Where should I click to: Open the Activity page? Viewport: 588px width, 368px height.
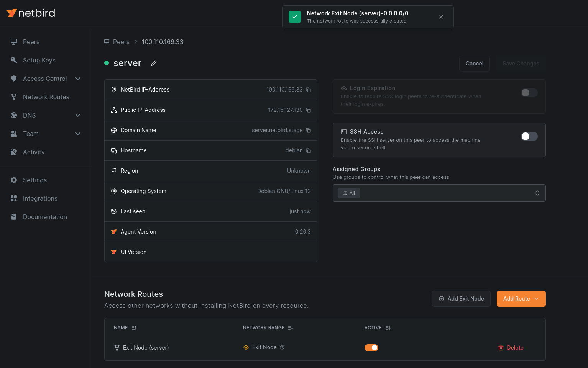point(34,152)
